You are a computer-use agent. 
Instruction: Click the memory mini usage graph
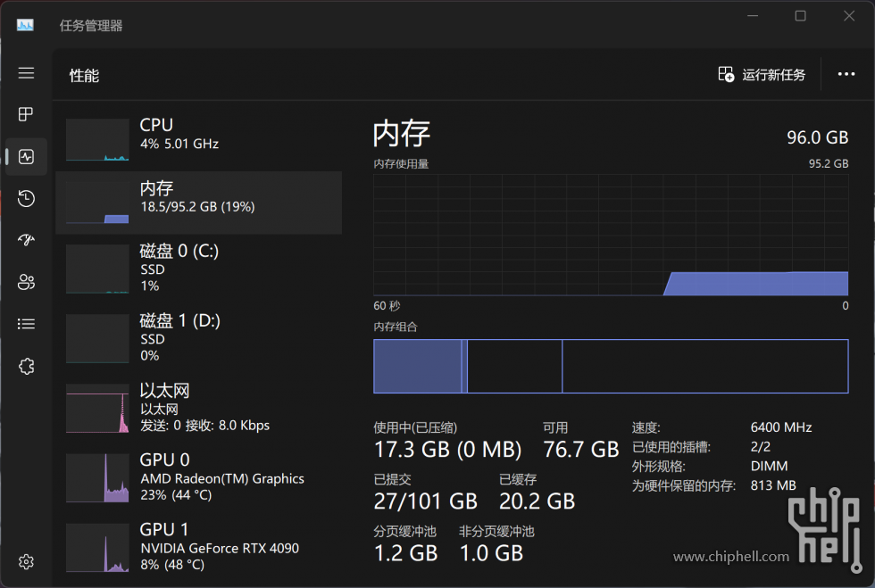(x=97, y=203)
